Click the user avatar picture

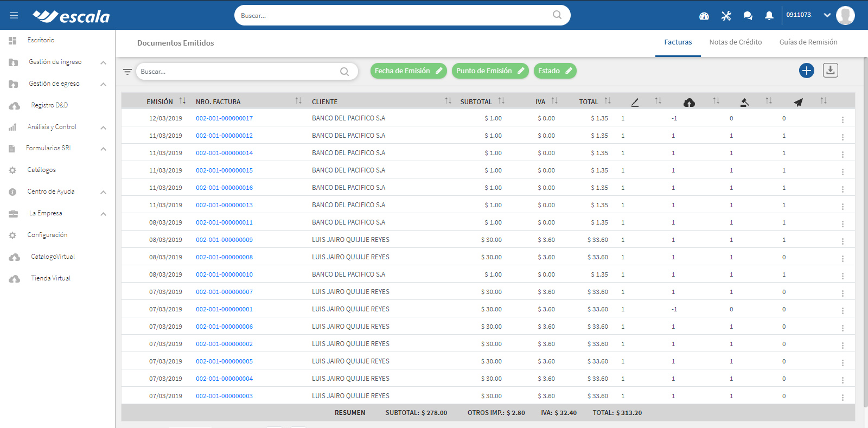pyautogui.click(x=845, y=15)
